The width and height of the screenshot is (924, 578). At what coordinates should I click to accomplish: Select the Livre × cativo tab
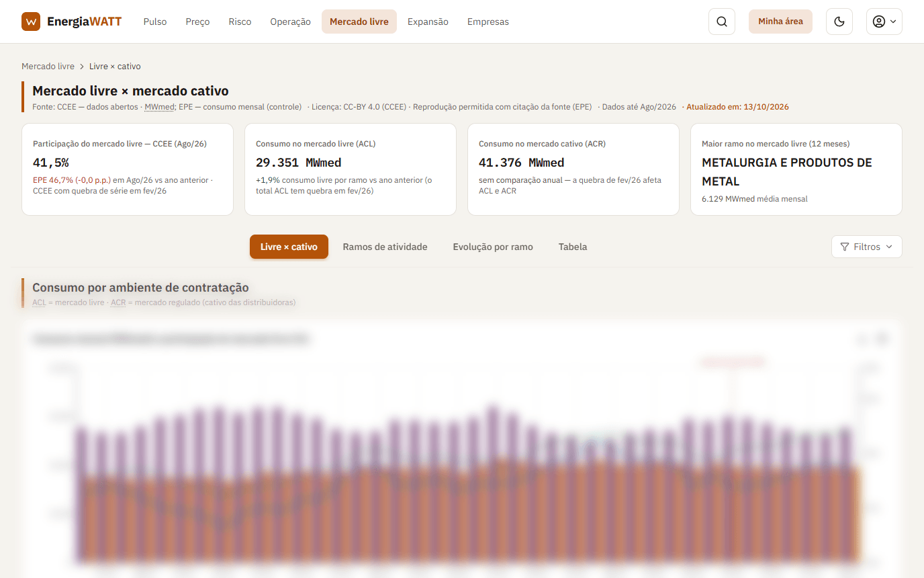coord(289,247)
